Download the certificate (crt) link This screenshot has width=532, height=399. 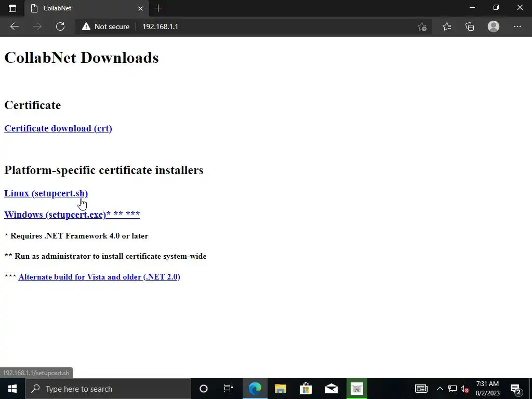click(x=58, y=128)
